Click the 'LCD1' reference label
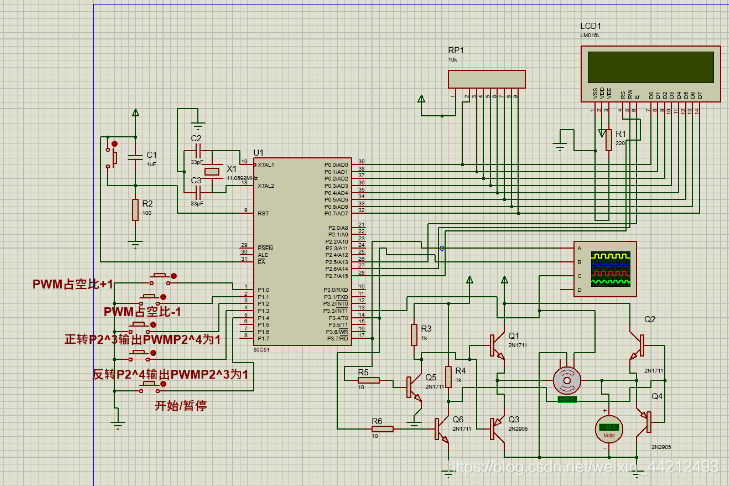The height and width of the screenshot is (486, 729). [x=590, y=26]
